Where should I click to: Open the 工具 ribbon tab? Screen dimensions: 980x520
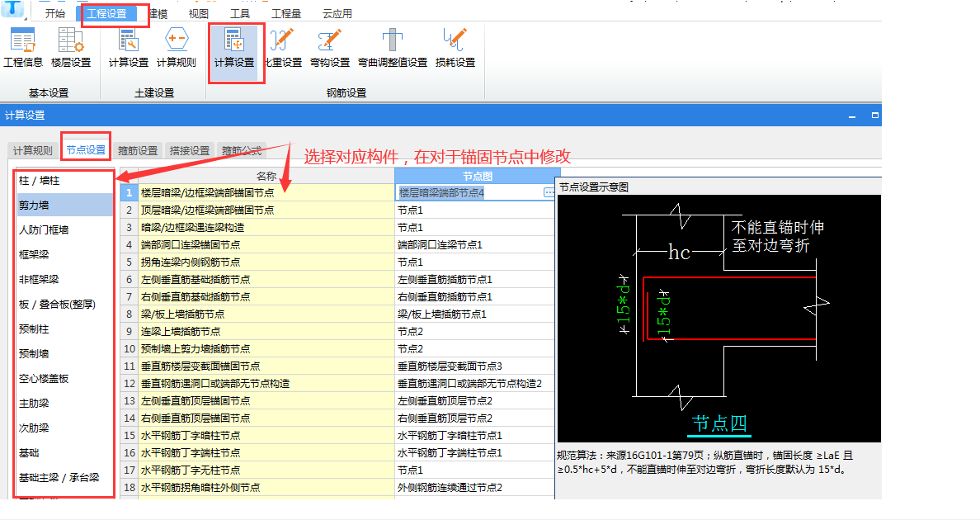239,13
